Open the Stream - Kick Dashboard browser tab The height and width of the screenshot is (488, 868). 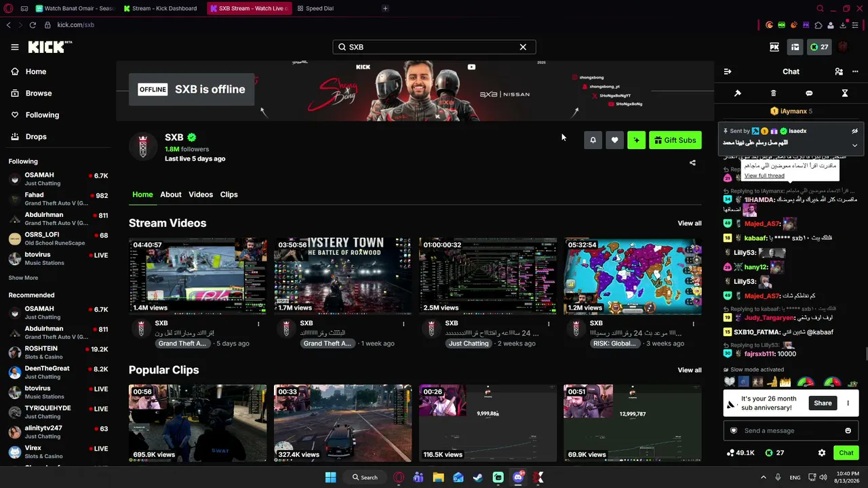point(161,9)
